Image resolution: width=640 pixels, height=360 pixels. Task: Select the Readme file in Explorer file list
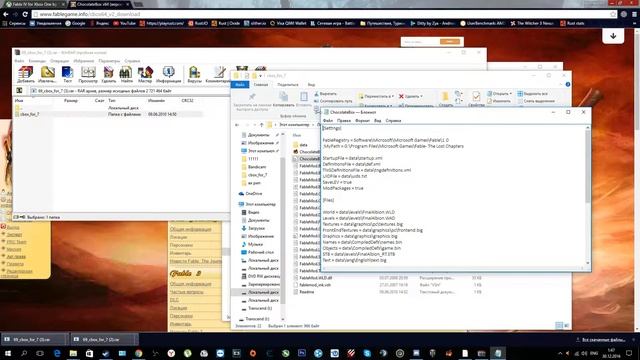pyautogui.click(x=306, y=292)
